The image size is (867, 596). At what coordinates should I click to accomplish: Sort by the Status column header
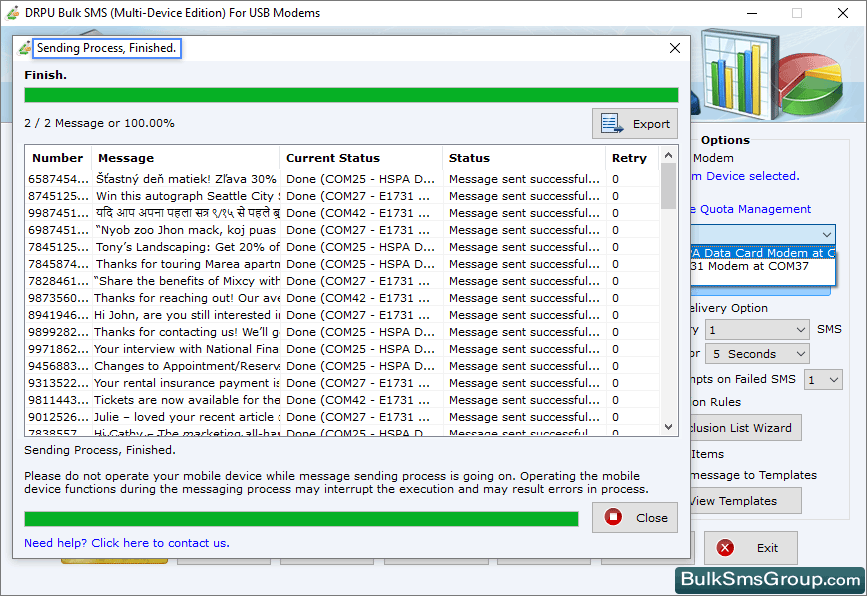[524, 158]
